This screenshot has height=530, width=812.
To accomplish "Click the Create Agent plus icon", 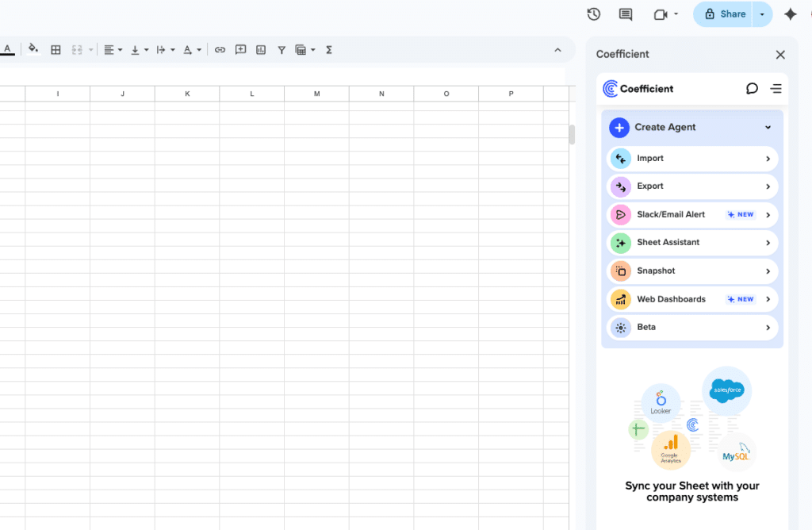I will pos(619,128).
